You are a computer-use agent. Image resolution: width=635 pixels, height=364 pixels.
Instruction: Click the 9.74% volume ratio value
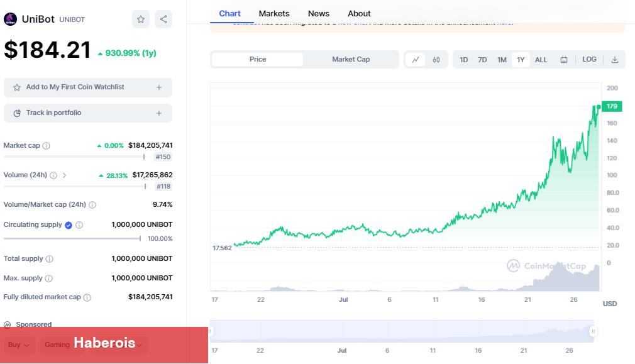pos(162,204)
